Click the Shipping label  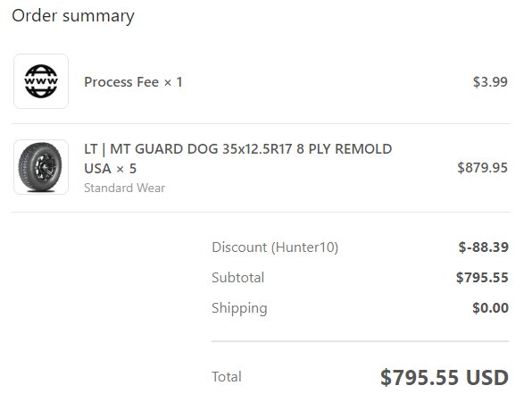click(239, 308)
